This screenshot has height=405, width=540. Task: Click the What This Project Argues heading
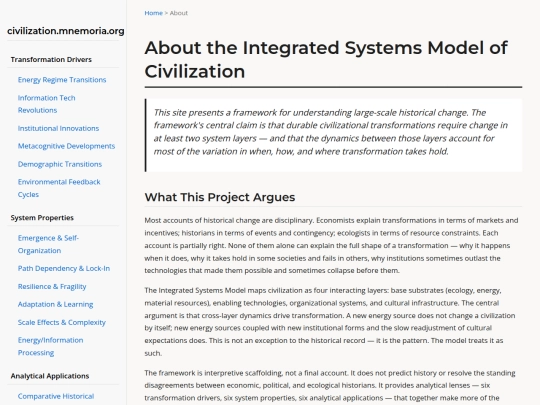pyautogui.click(x=220, y=197)
